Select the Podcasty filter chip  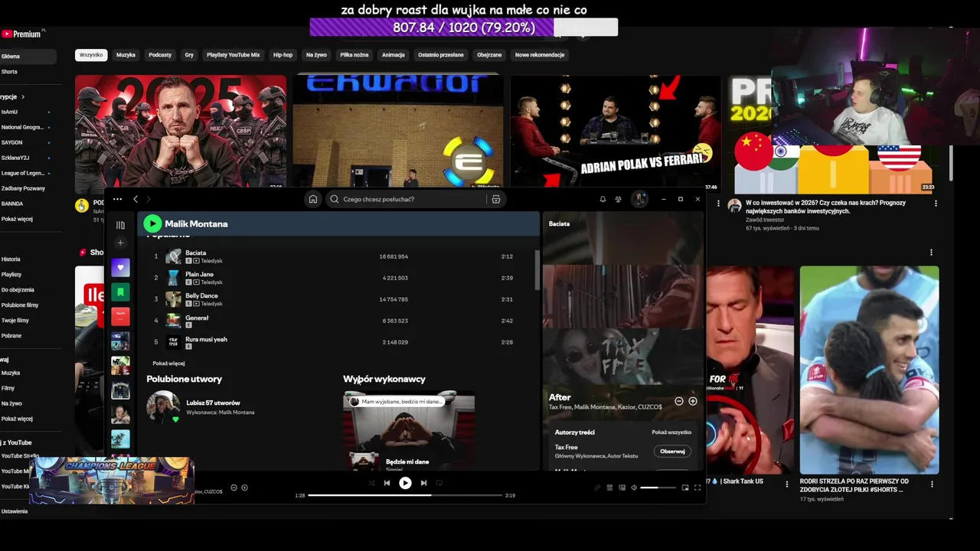pyautogui.click(x=160, y=55)
